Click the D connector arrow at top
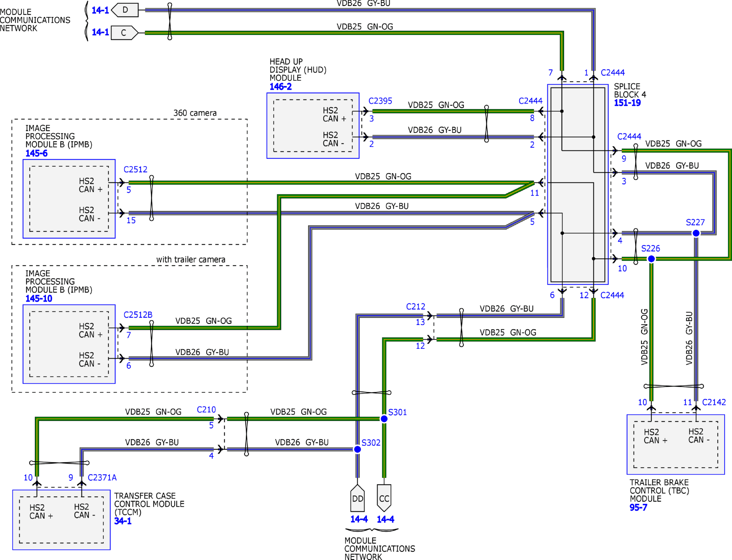This screenshot has height=560, width=732. click(125, 10)
